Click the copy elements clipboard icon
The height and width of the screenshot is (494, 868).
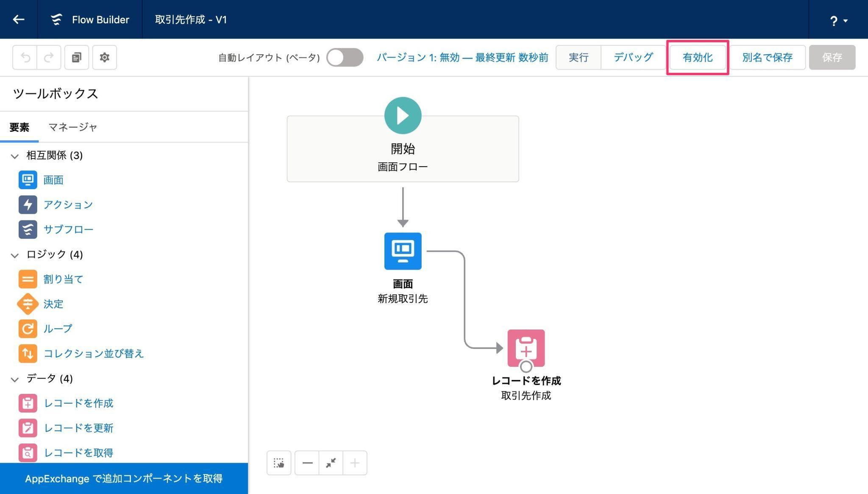coord(77,57)
